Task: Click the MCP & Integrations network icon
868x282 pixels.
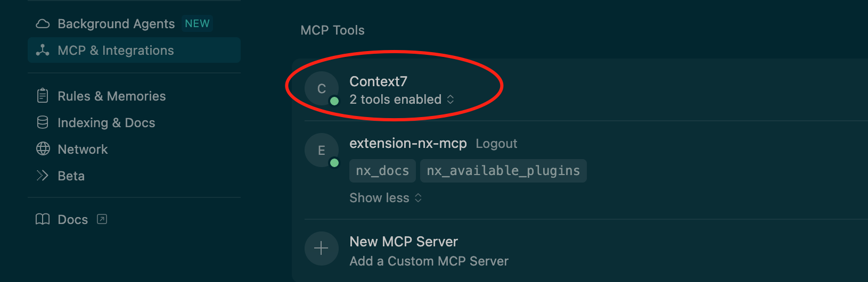Action: tap(43, 51)
